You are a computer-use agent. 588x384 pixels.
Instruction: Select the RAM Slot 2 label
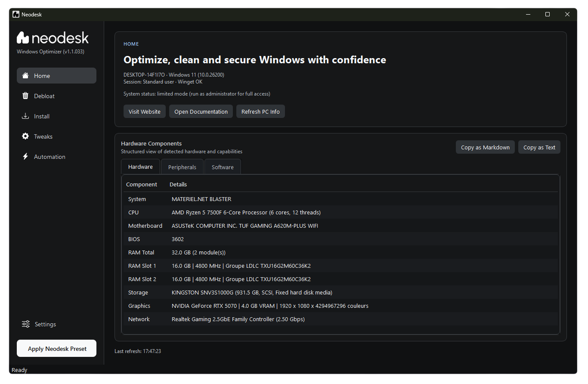coord(142,279)
